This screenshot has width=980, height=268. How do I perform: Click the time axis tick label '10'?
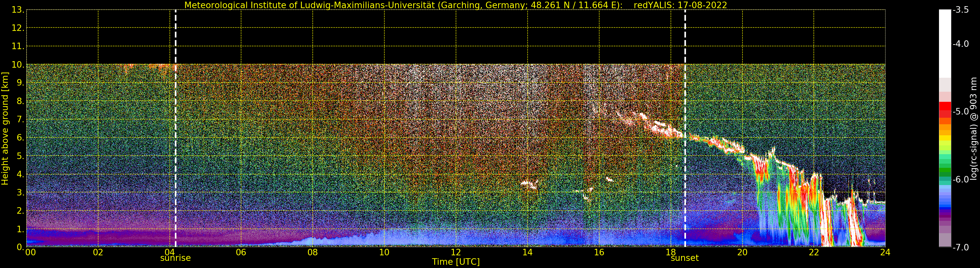point(384,252)
